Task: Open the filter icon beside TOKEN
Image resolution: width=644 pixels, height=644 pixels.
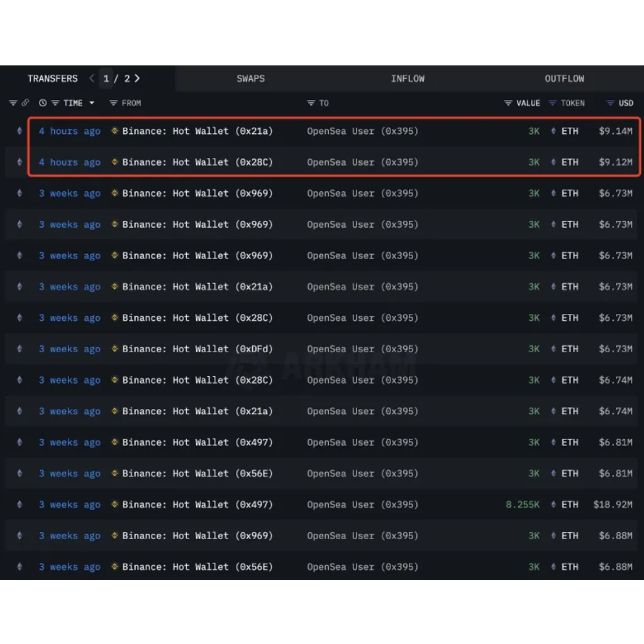Action: pyautogui.click(x=553, y=103)
